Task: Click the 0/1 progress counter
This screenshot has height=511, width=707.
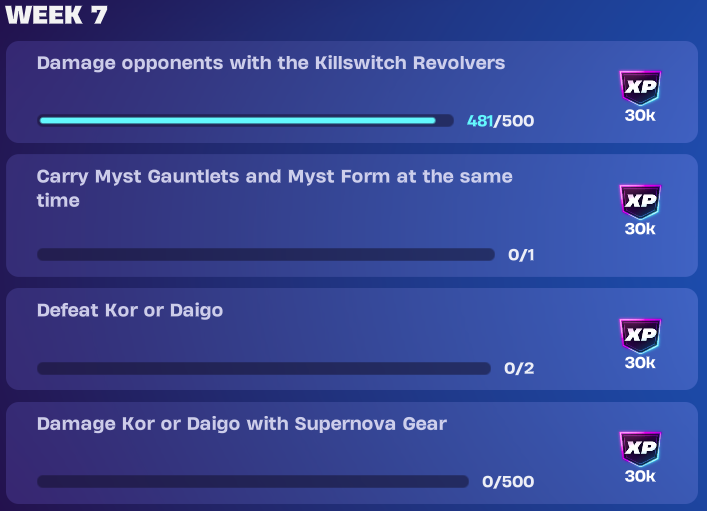Action: coord(521,255)
